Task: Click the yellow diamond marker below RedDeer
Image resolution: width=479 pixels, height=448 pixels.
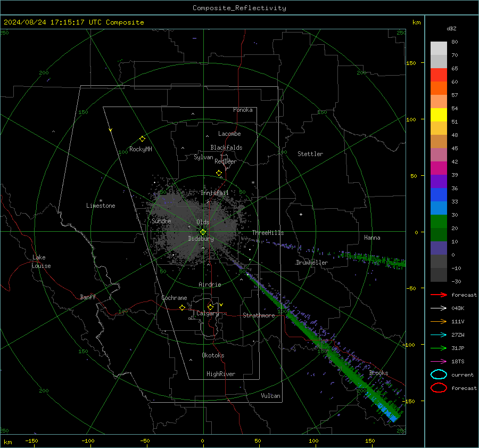Action: [219, 173]
